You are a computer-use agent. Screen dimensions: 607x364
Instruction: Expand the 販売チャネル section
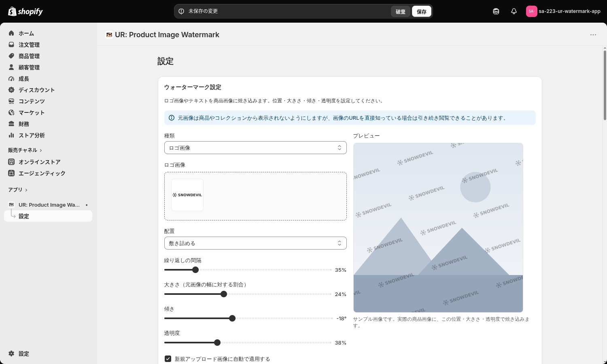(25, 150)
